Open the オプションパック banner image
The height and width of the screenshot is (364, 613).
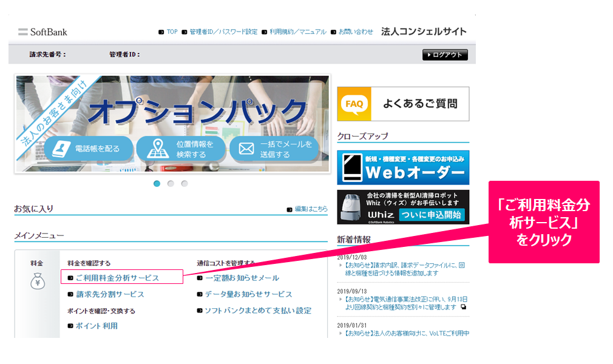coord(172,124)
